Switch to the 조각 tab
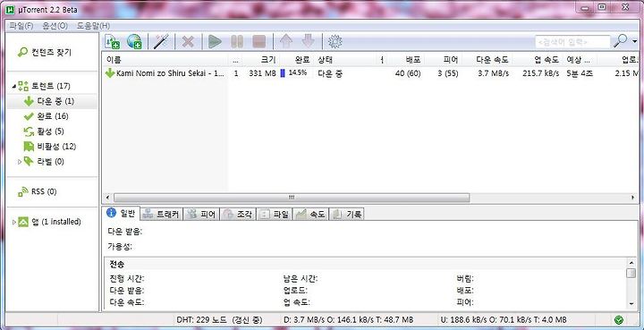644x330 pixels. 238,214
